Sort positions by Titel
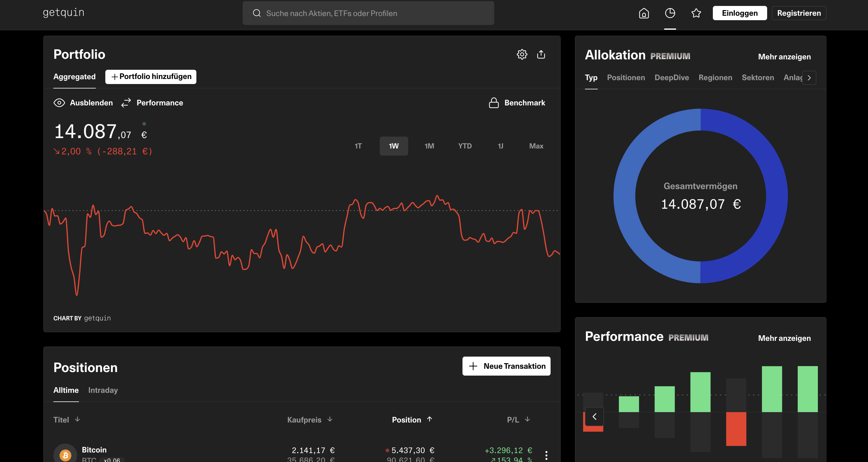 pyautogui.click(x=67, y=420)
